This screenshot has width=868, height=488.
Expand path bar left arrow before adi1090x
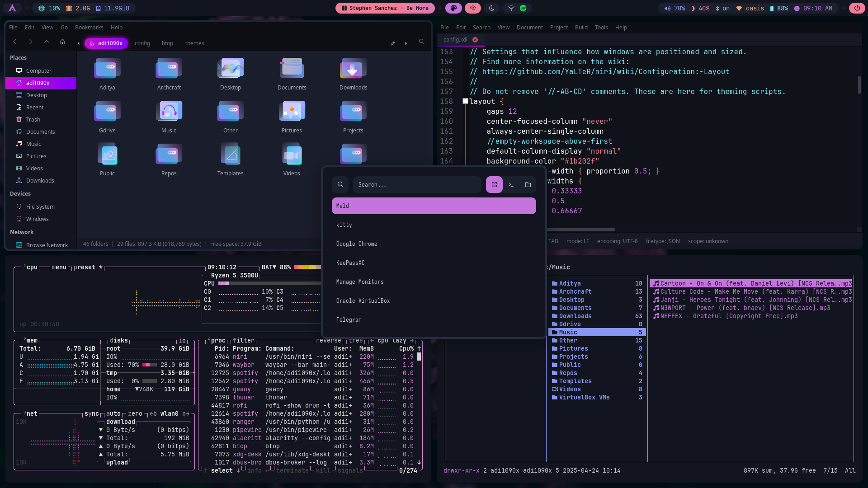coord(79,43)
